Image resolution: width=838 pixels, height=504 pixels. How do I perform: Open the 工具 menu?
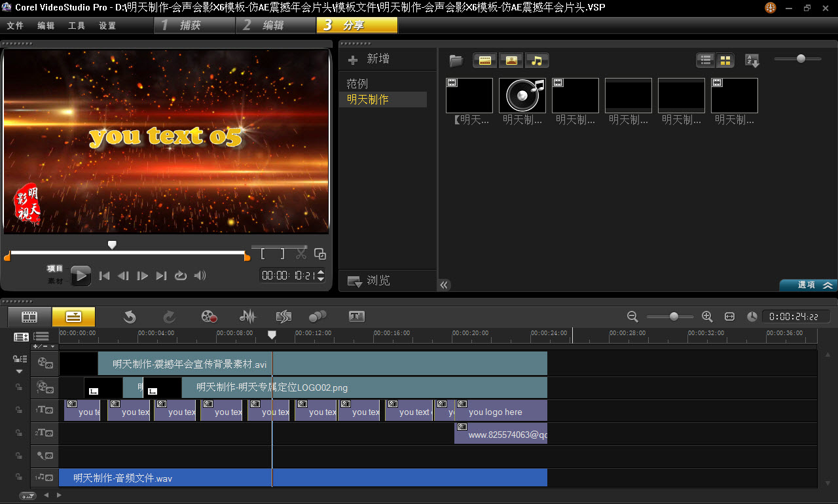tap(77, 26)
